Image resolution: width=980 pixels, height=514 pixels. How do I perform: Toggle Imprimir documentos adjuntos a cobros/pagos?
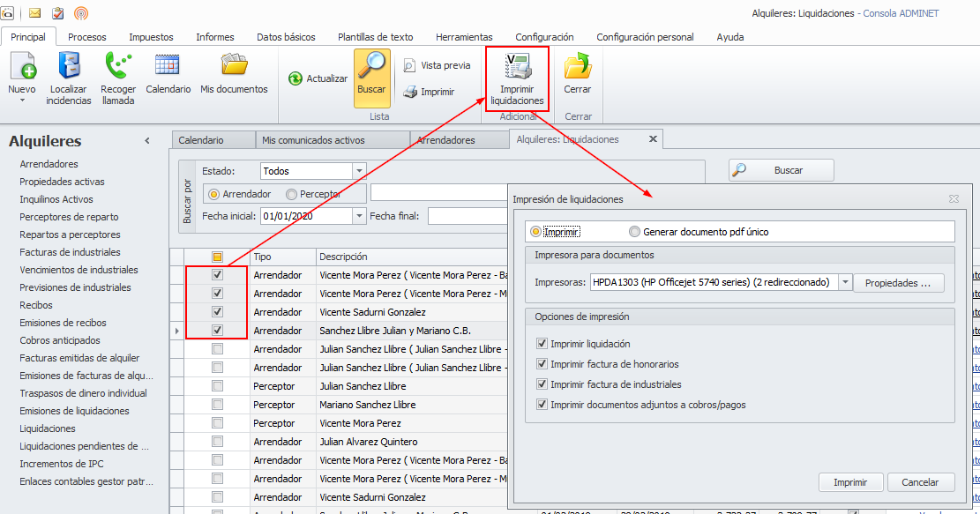coord(542,405)
